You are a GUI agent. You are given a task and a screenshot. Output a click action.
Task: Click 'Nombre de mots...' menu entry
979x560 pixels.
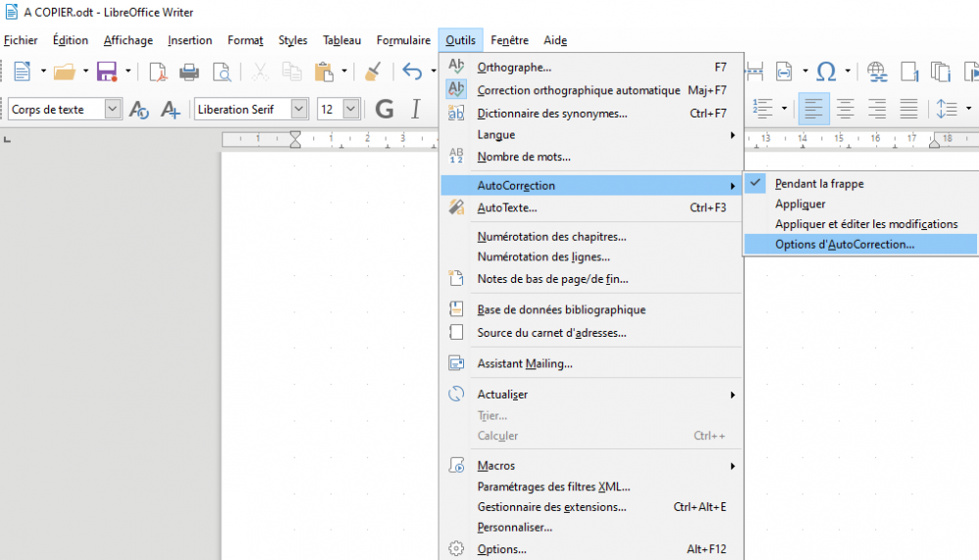coord(523,157)
